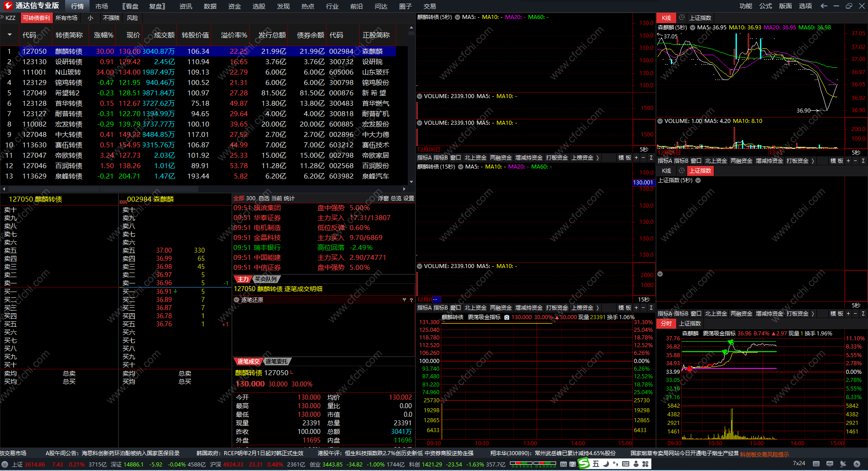Click the broadcast icon in status bar
Viewport: 868px width, 471px height.
(x=563, y=464)
